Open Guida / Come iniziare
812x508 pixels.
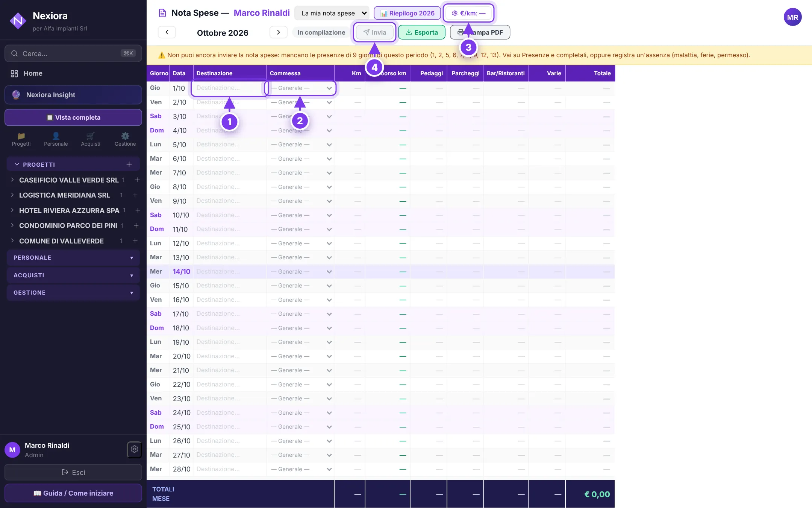point(73,493)
